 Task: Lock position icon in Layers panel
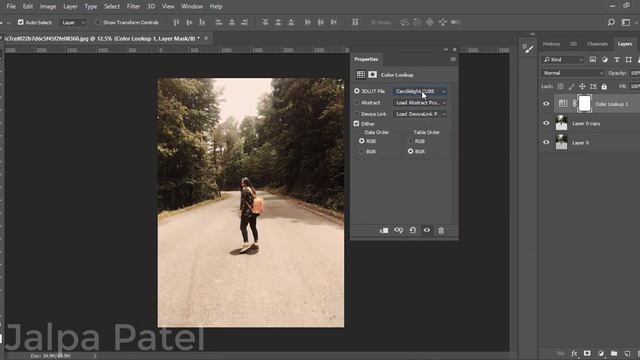pyautogui.click(x=582, y=87)
